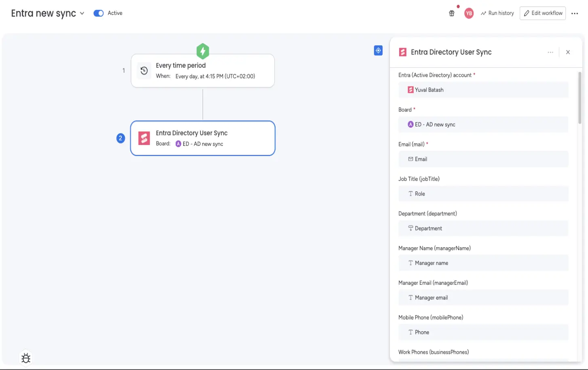Open the Mobile Phone field set to Phone
588x370 pixels.
pos(483,332)
